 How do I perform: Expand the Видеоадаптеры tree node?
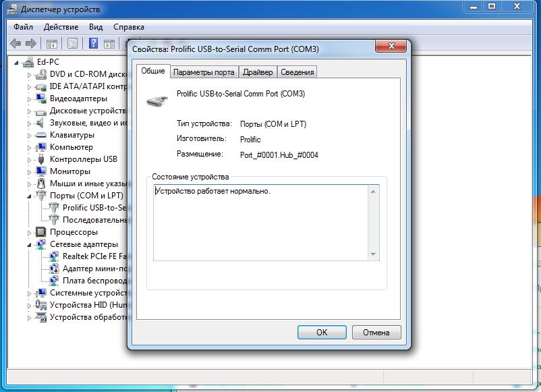30,99
